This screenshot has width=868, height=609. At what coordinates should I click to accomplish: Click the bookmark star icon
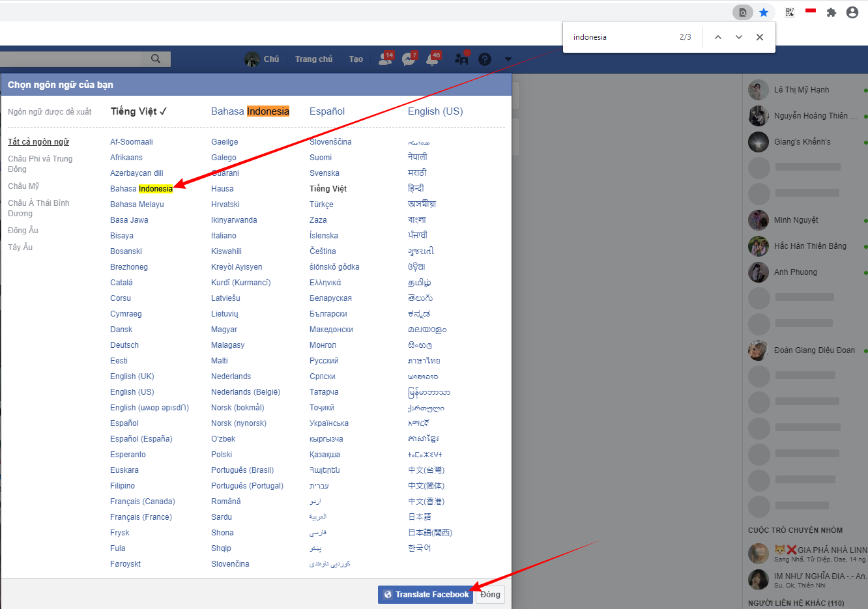(764, 12)
